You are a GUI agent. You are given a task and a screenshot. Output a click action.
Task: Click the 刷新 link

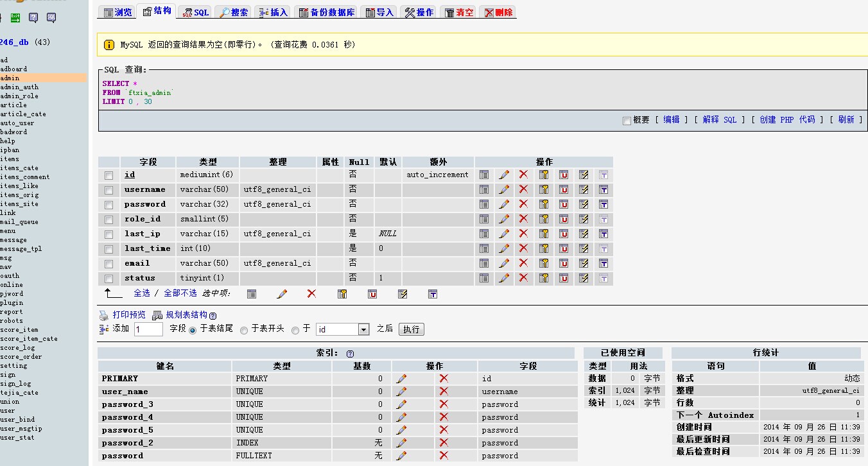(846, 120)
